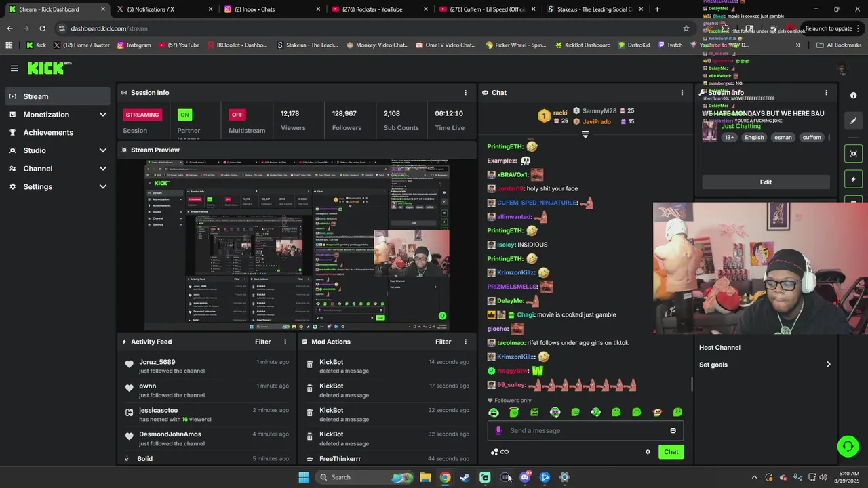Reload the page with the browser refresh button

(x=42, y=28)
